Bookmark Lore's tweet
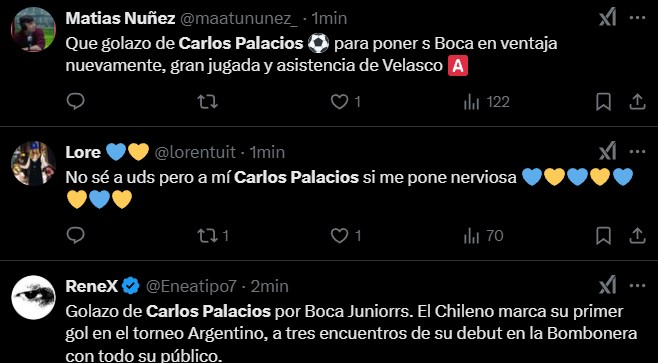Image resolution: width=658 pixels, height=363 pixels. 603,236
